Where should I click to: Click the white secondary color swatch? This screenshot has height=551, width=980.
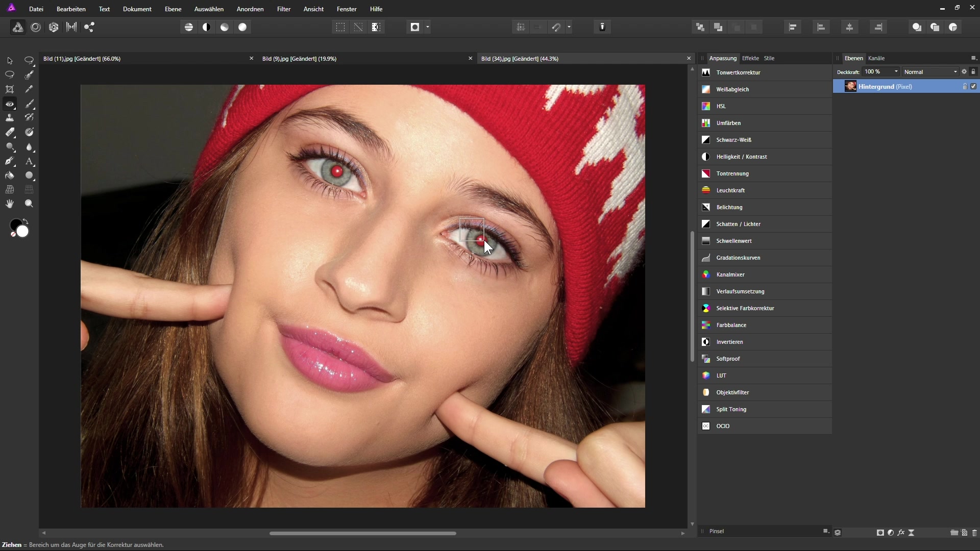(22, 232)
